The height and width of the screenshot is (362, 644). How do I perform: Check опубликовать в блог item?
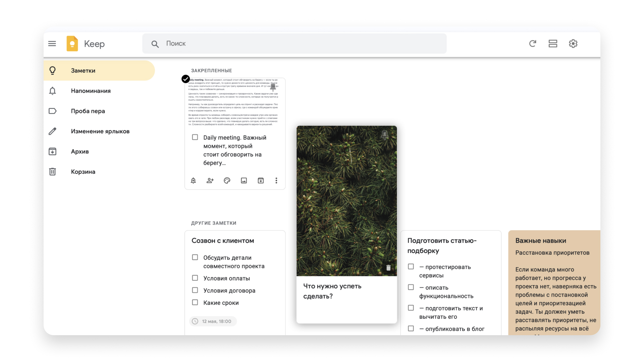coord(411,329)
